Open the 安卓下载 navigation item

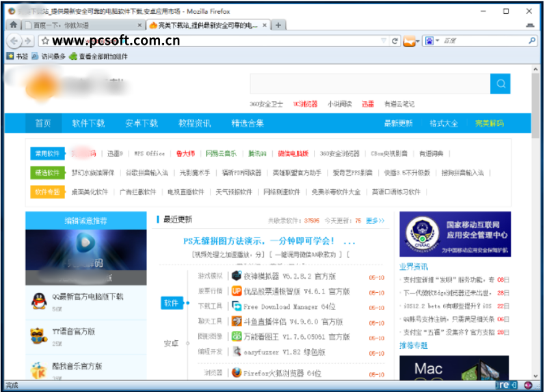(x=142, y=123)
